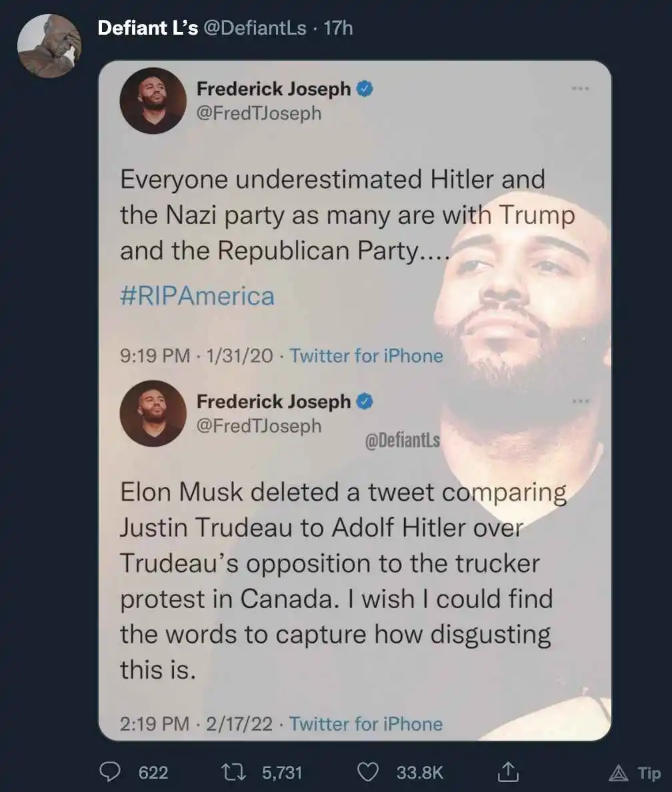This screenshot has width=672, height=792.
Task: Click Frederick Joseph's verified blue checkmark badge
Action: click(x=363, y=89)
